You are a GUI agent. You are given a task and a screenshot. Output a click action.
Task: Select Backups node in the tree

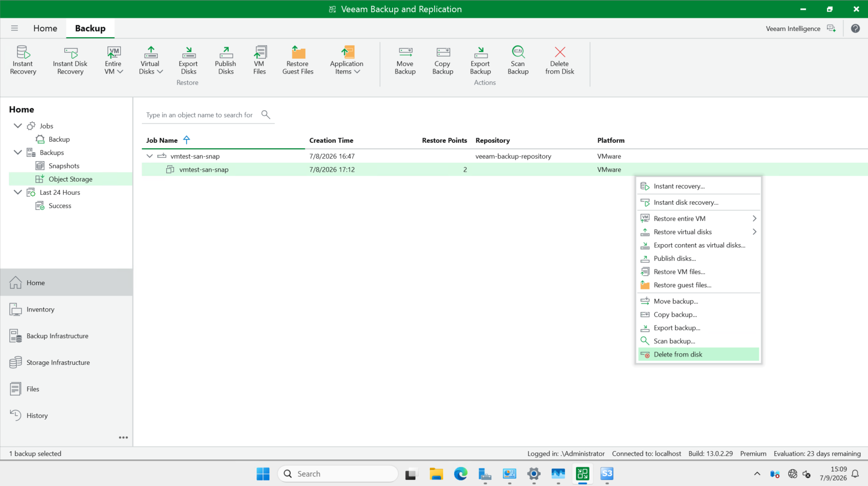point(52,153)
